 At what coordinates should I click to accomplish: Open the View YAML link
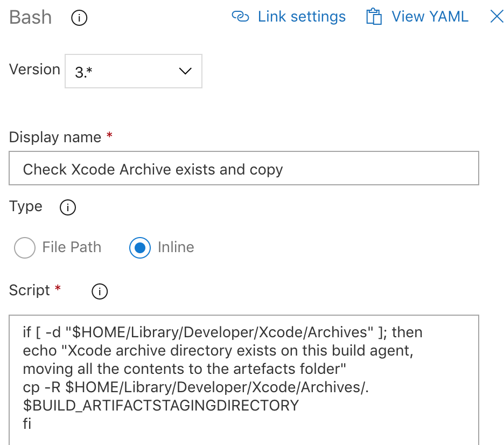430,17
